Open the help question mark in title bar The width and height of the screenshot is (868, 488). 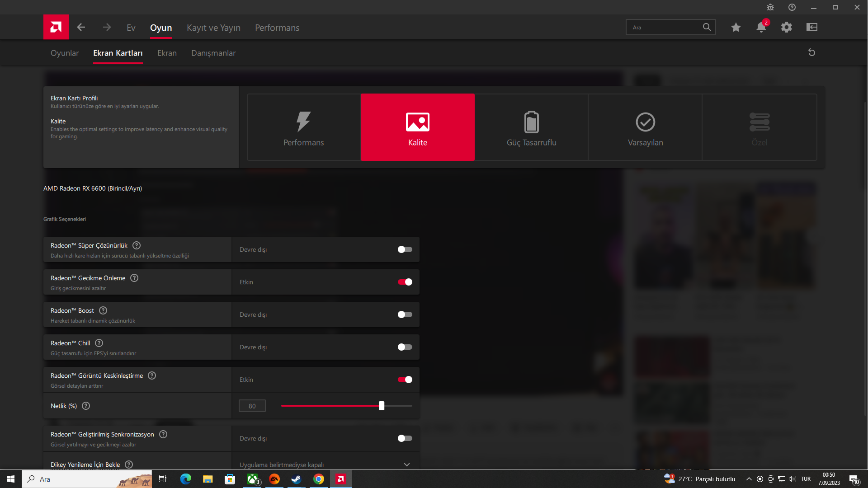[792, 7]
